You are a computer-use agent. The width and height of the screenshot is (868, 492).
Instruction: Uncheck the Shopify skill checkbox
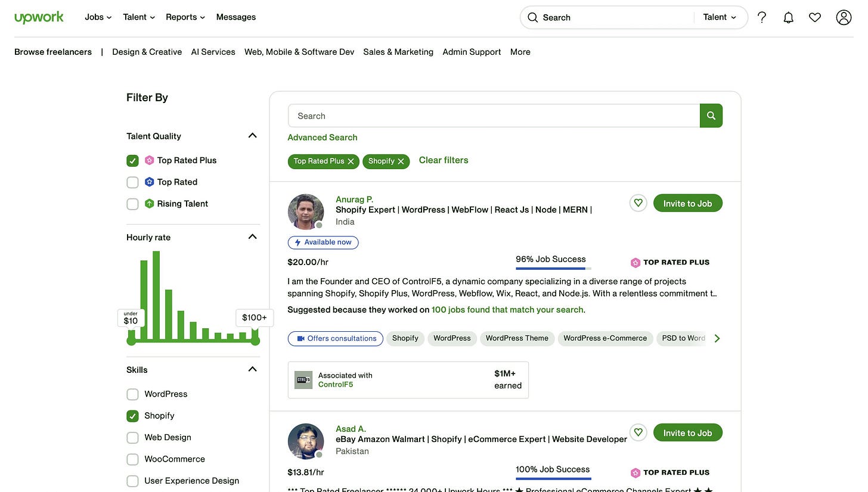coord(132,416)
